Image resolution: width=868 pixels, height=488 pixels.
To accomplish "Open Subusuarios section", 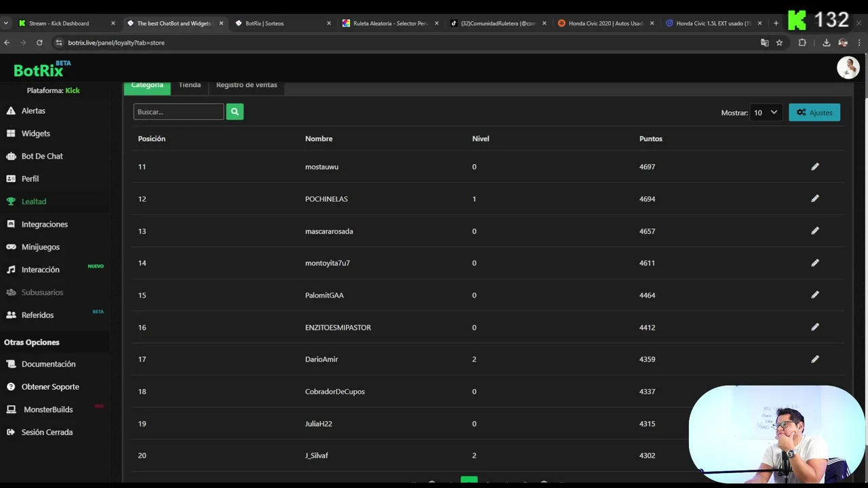I will (x=42, y=292).
